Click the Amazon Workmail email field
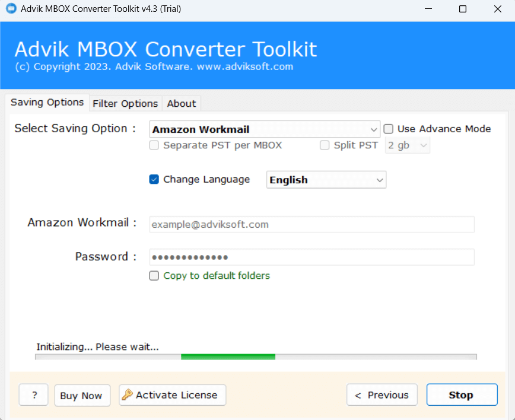This screenshot has width=515, height=420. tap(311, 224)
